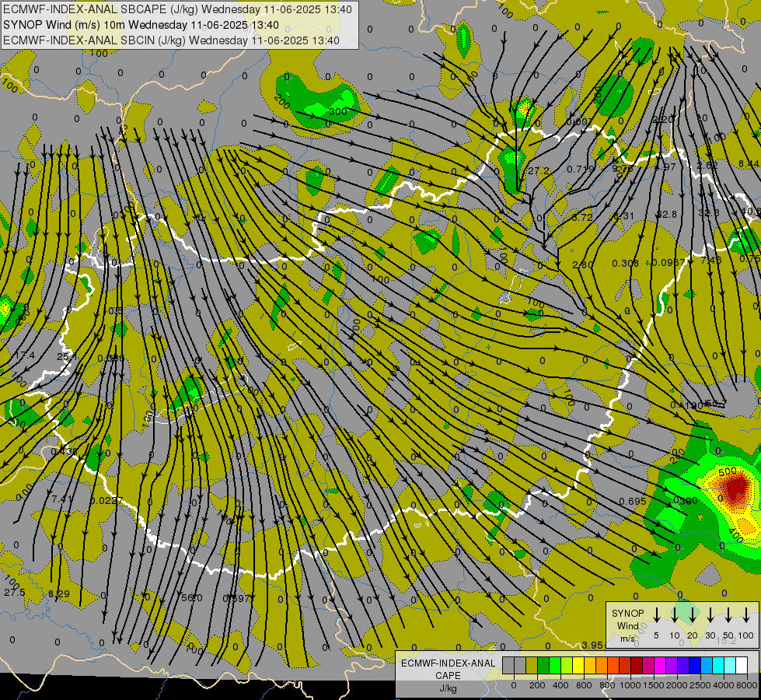Pick the pure blue swatch in CAPE colorbar

695,666
